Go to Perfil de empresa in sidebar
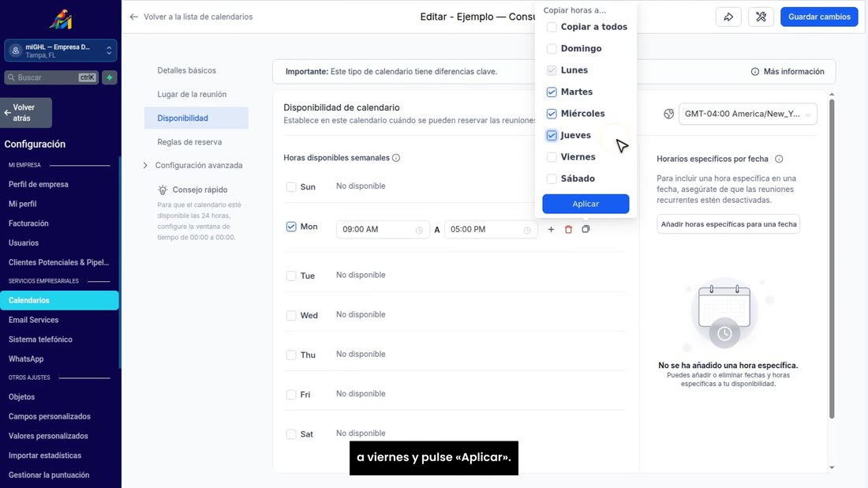868x488 pixels. 38,185
